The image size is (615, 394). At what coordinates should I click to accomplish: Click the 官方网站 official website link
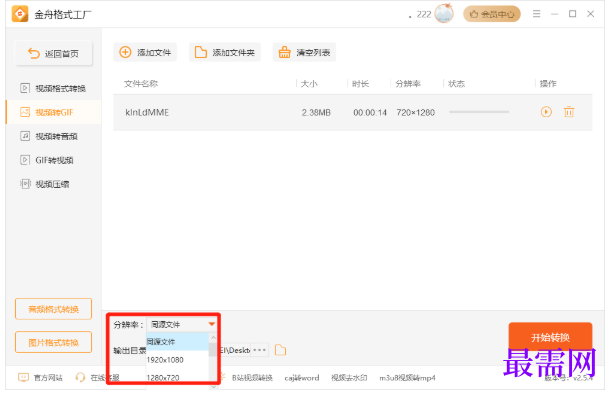point(40,378)
